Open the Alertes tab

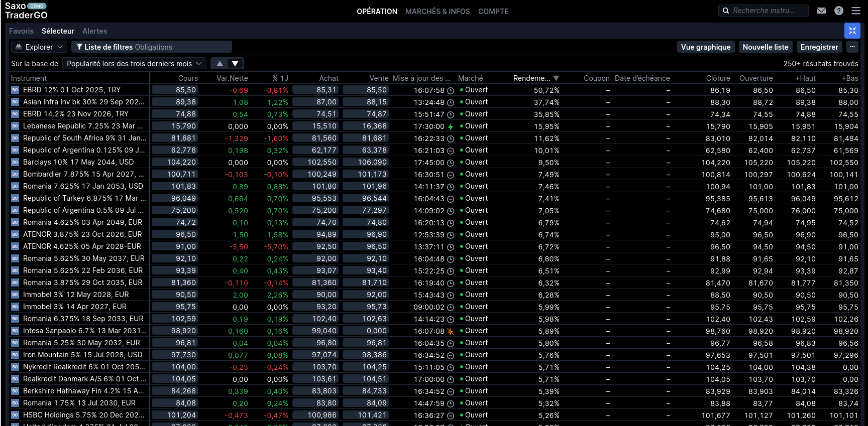(94, 31)
